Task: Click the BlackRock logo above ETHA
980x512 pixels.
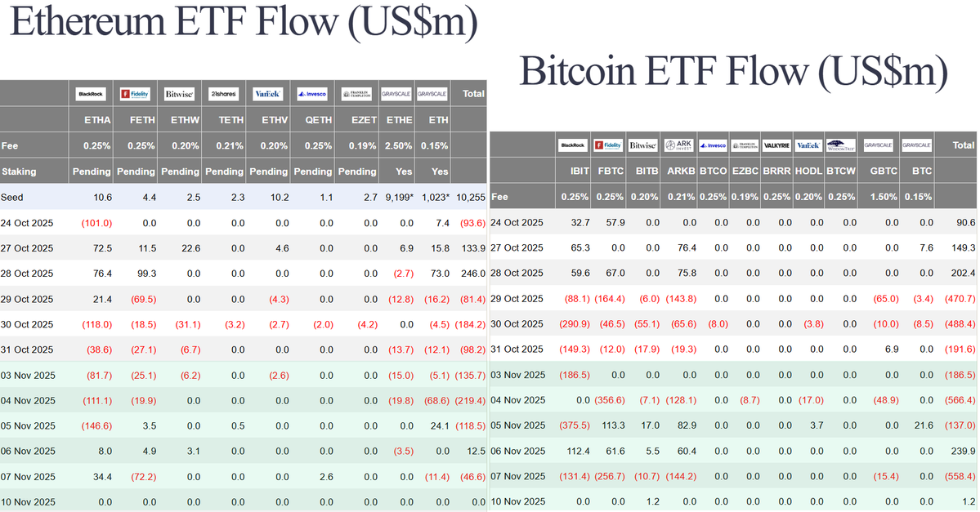Action: [91, 94]
